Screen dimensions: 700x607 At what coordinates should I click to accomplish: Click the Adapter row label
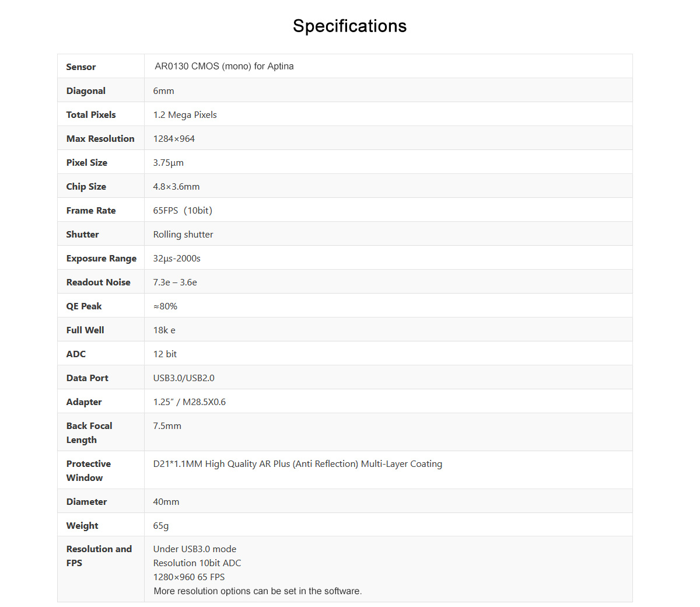[x=84, y=402]
